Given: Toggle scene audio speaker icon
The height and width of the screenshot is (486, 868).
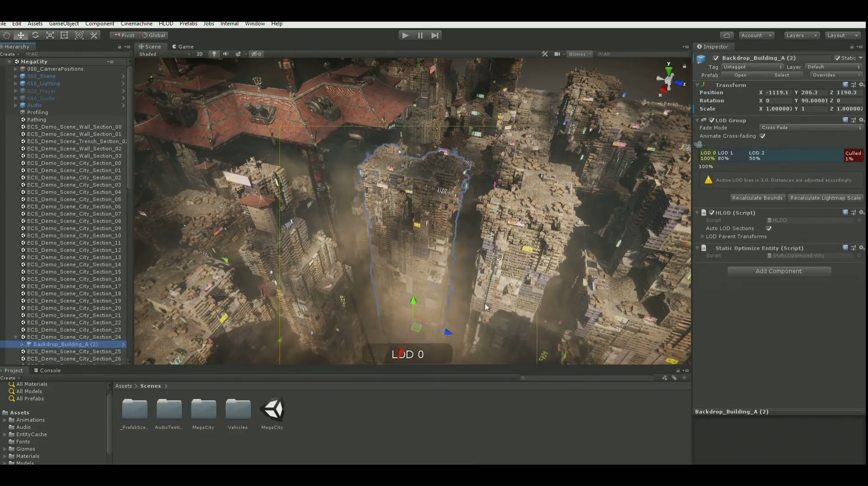Looking at the screenshot, I should [226, 54].
